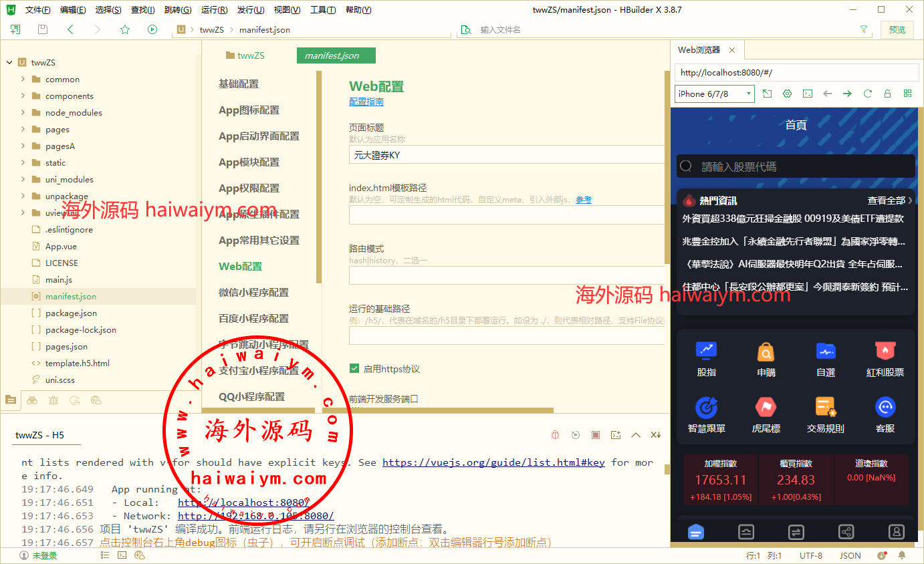Image resolution: width=924 pixels, height=564 pixels.
Task: Click the red stop icon in console
Action: tap(596, 435)
